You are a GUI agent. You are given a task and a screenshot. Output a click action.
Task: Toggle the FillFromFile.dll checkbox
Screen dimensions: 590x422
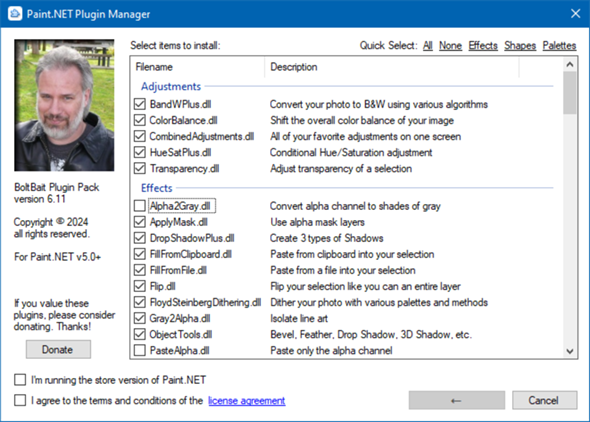coord(140,270)
